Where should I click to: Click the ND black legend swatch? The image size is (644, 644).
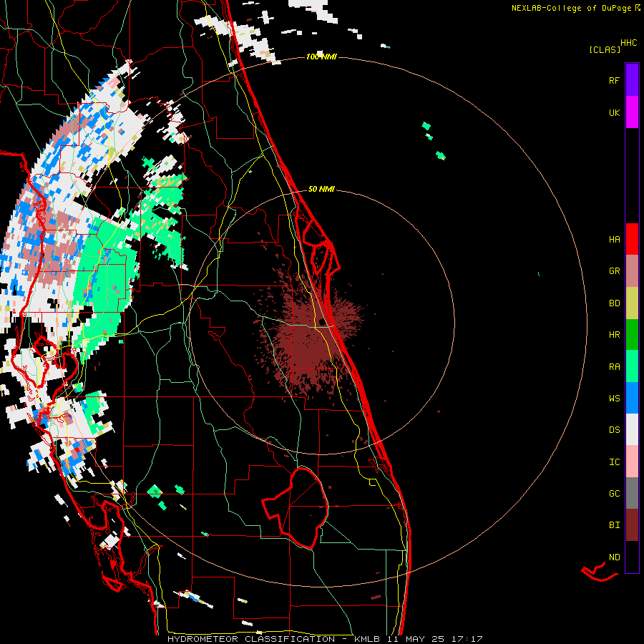(632, 557)
